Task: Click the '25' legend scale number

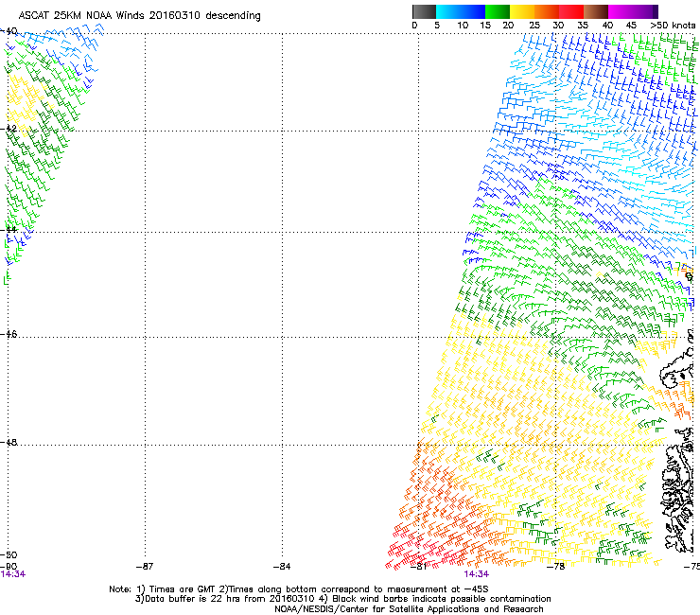Action: coord(534,26)
